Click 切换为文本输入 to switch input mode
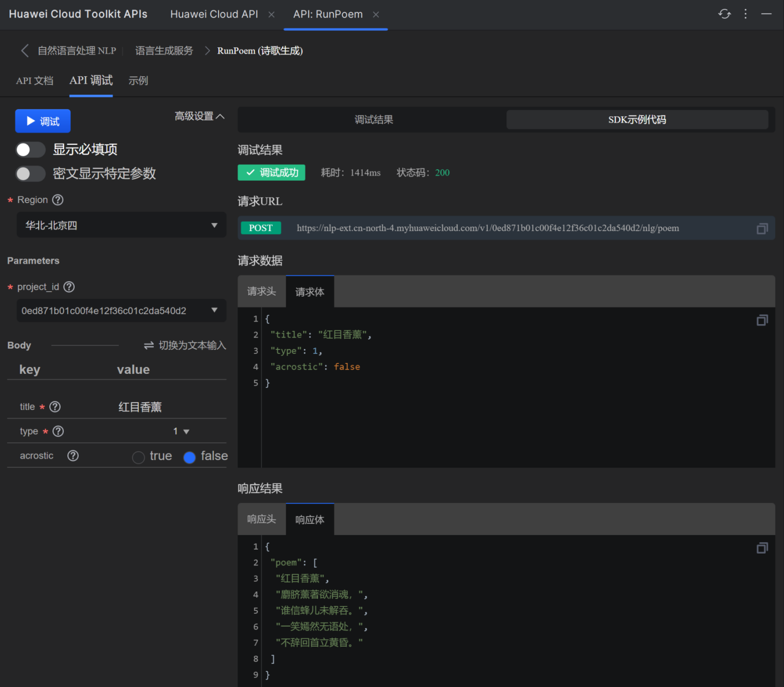 [185, 345]
